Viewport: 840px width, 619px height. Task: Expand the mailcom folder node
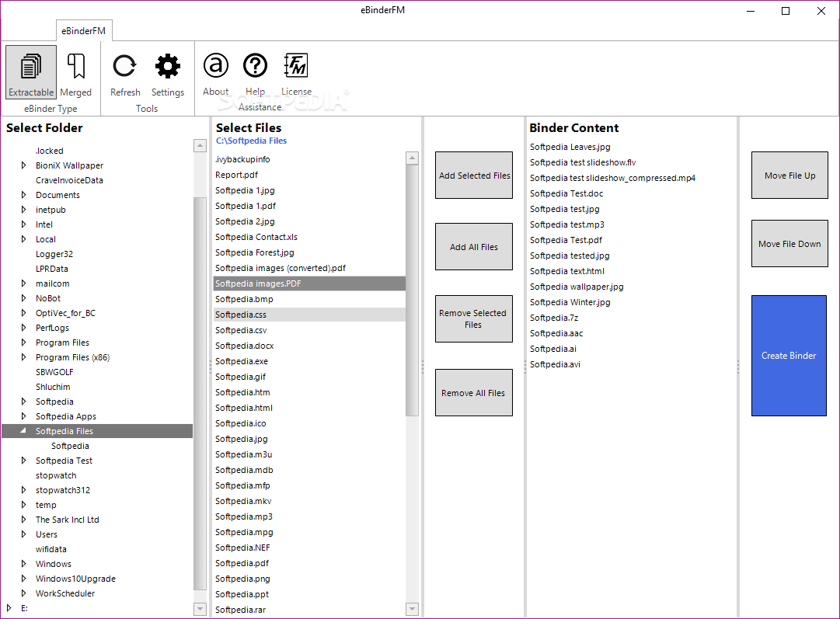23,283
